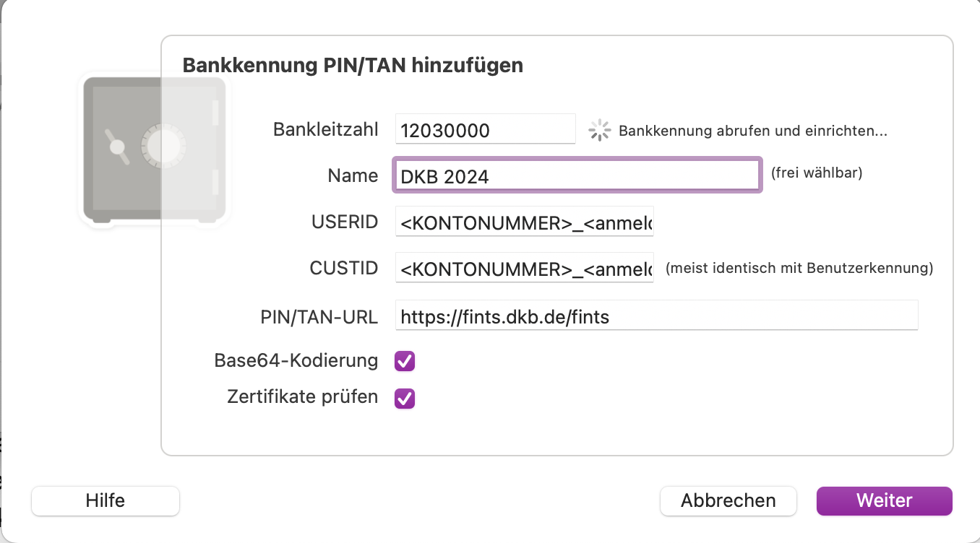Toggle the Zertifikate prüfen checkbox
The height and width of the screenshot is (543, 980).
[x=405, y=398]
